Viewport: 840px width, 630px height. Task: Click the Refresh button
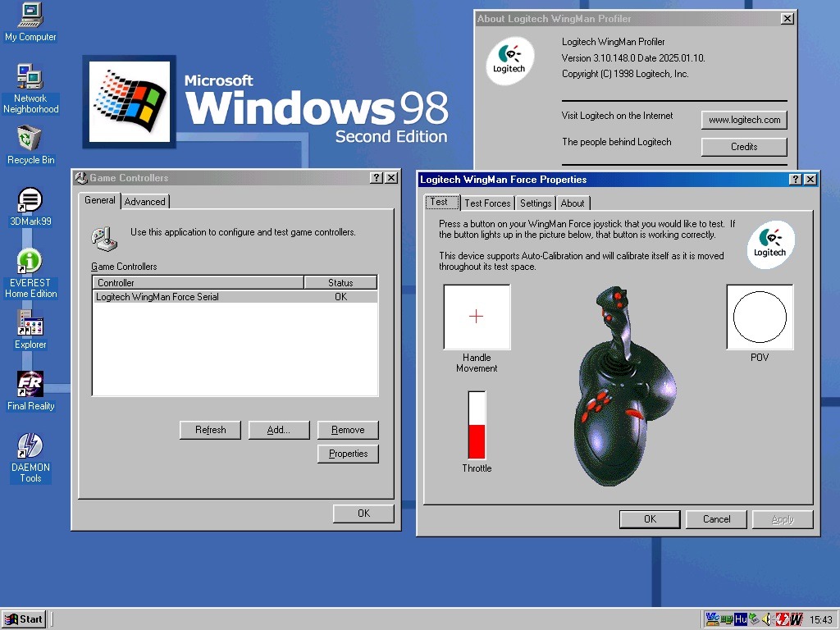[x=211, y=430]
